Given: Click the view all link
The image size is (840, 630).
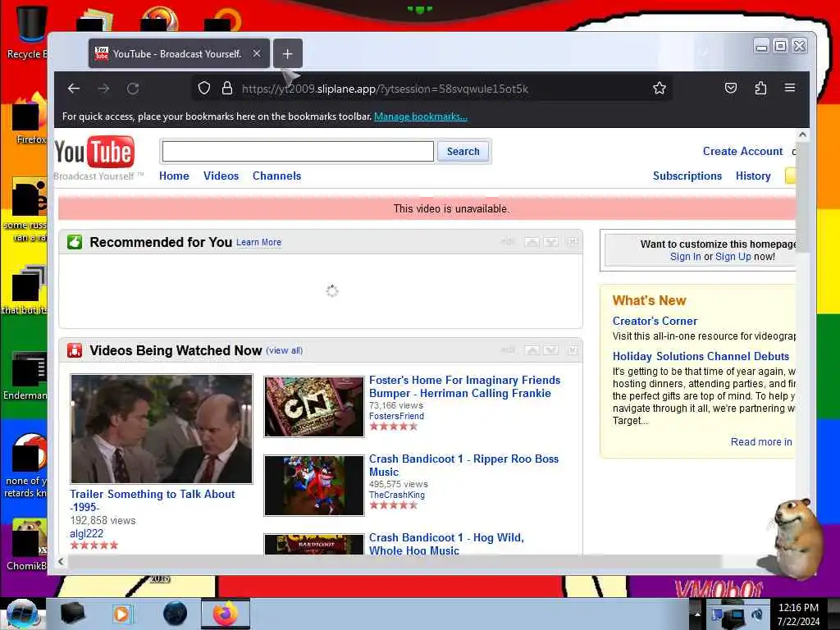Looking at the screenshot, I should click(285, 350).
